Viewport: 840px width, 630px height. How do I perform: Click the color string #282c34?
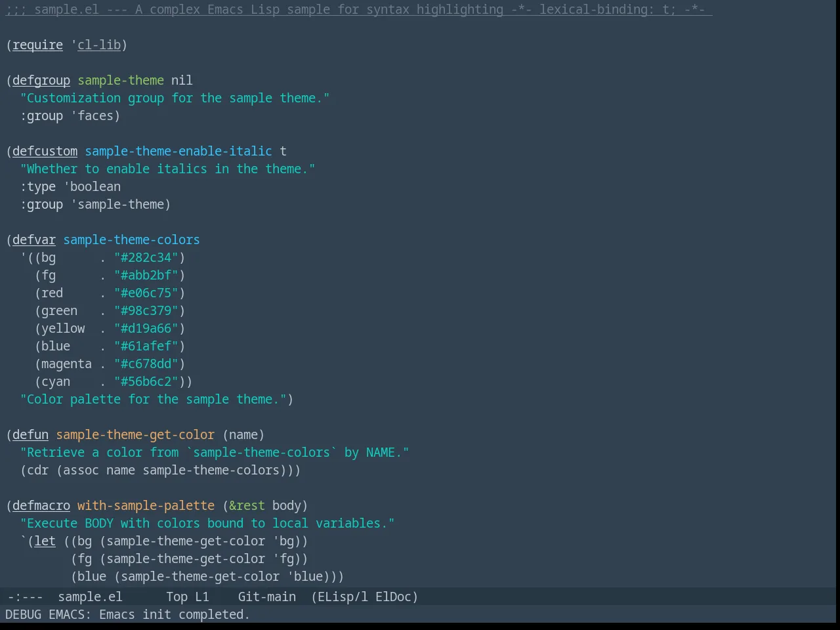click(146, 257)
